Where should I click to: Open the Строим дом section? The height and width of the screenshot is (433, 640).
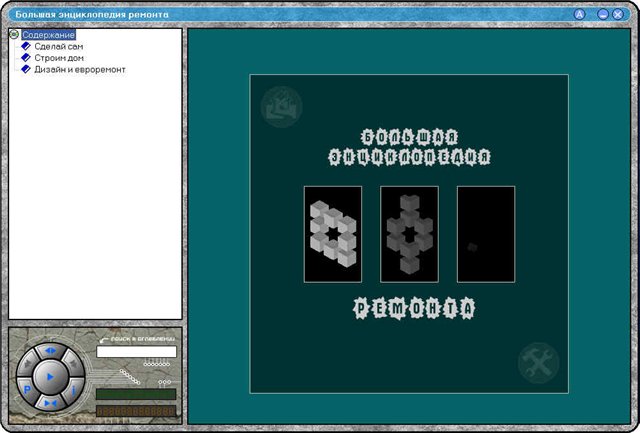(58, 58)
